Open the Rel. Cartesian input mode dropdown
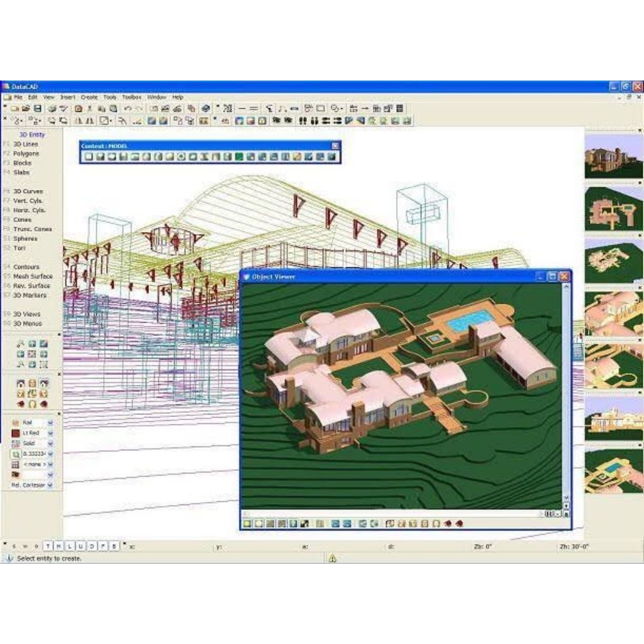This screenshot has height=644, width=644. tap(50, 485)
